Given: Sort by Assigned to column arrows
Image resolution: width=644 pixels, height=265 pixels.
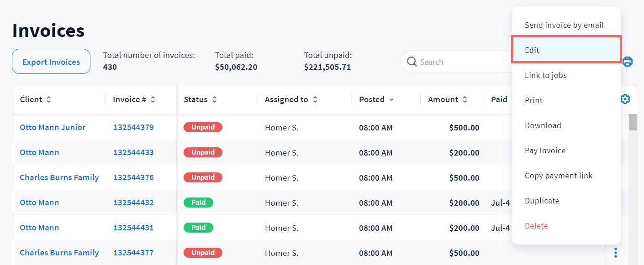Looking at the screenshot, I should pos(315,99).
